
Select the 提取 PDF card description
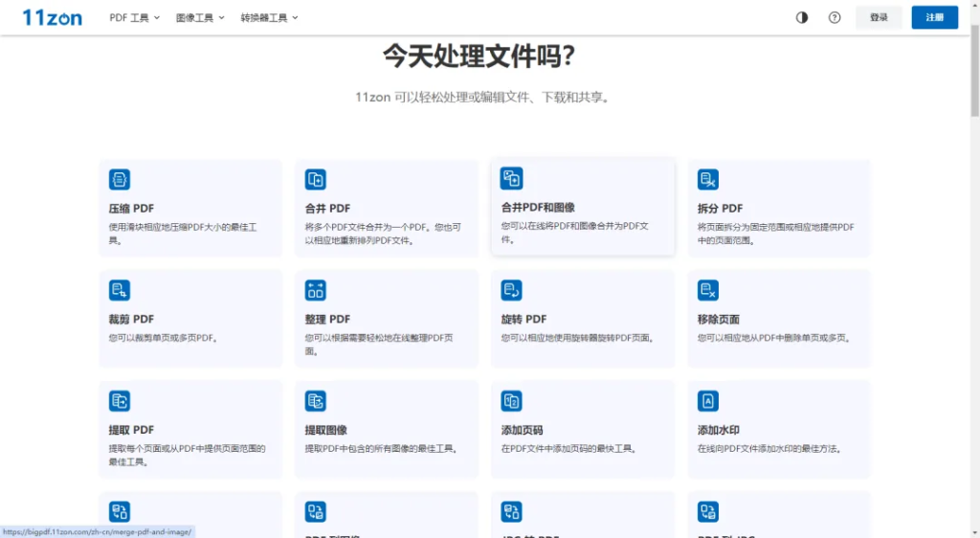point(188,455)
